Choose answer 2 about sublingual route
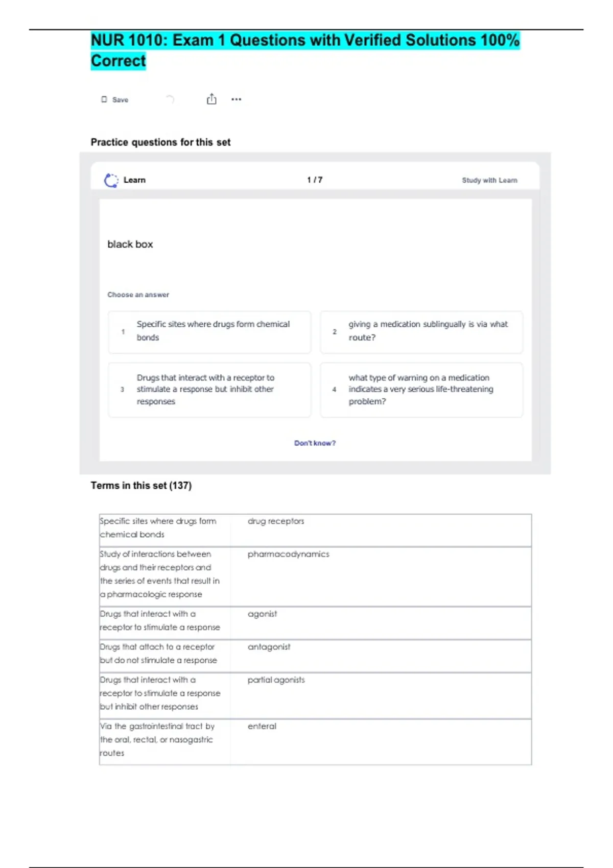This screenshot has width=613, height=868. click(x=421, y=331)
